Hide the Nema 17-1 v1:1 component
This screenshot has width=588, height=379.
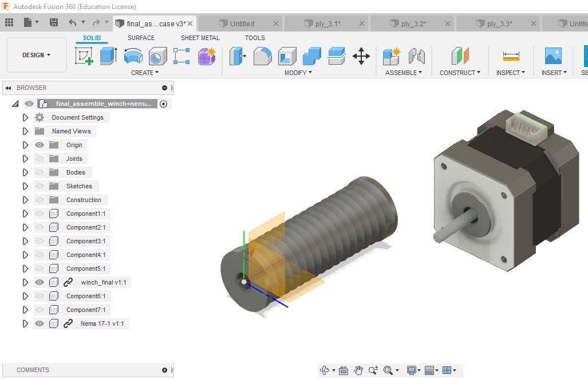pyautogui.click(x=40, y=324)
